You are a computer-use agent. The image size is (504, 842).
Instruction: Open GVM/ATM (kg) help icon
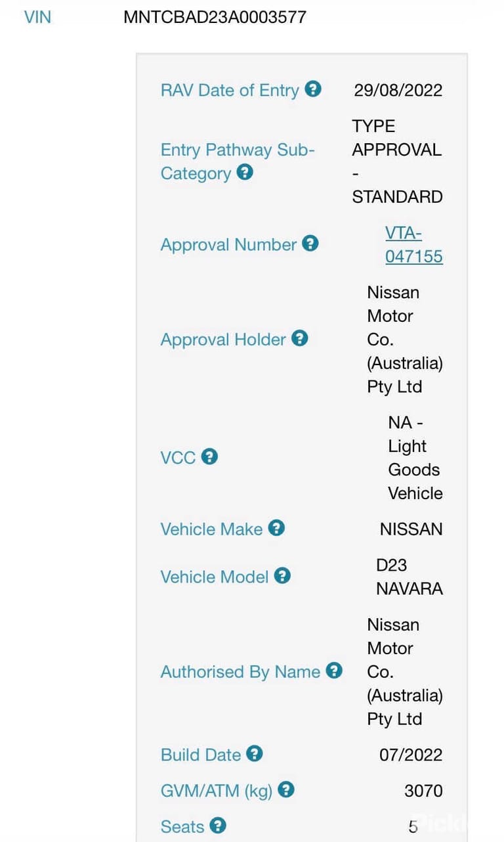click(286, 789)
